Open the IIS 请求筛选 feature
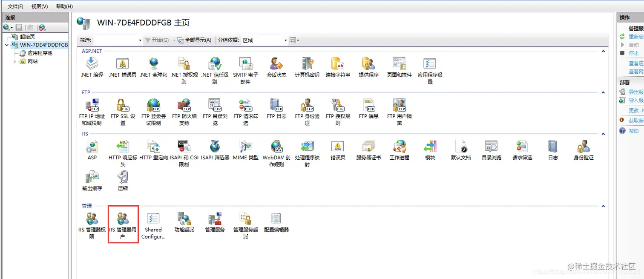644x279 pixels. click(x=522, y=150)
